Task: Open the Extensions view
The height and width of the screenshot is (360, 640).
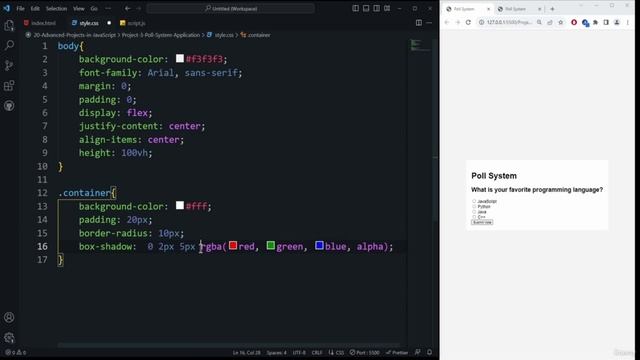Action: [x=9, y=86]
